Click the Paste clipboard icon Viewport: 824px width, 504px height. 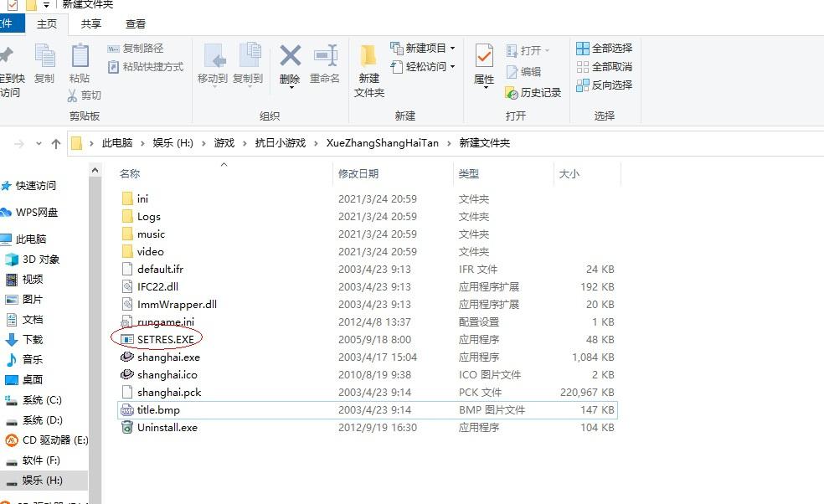80,57
